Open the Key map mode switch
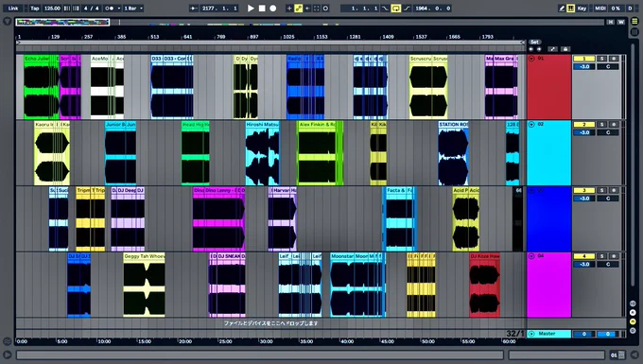The image size is (643, 364). (x=582, y=9)
